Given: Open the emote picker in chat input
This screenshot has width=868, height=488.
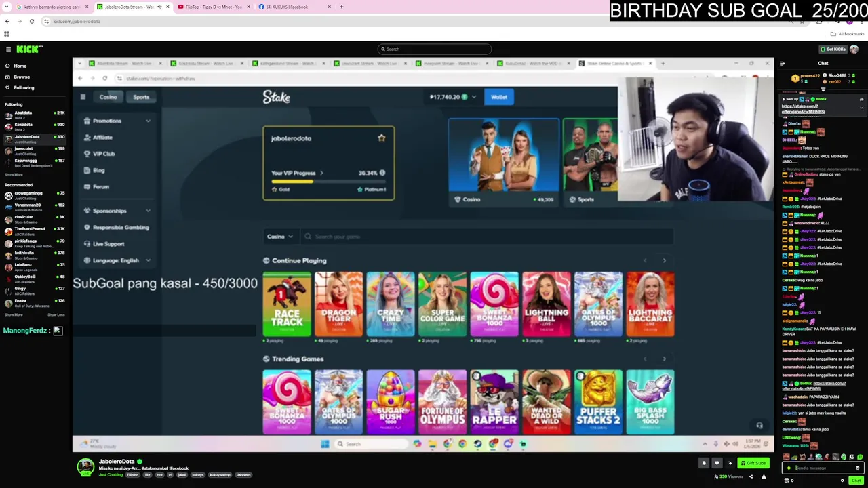Looking at the screenshot, I should (857, 468).
